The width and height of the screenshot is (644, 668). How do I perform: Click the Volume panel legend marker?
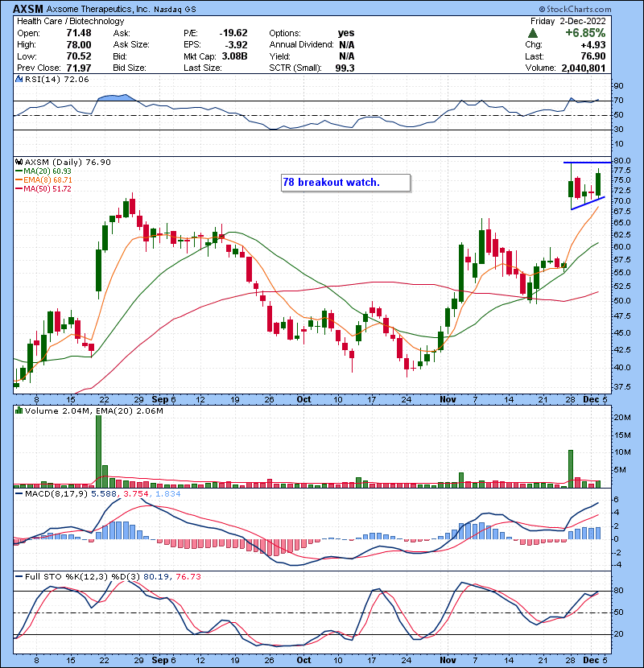(x=17, y=411)
